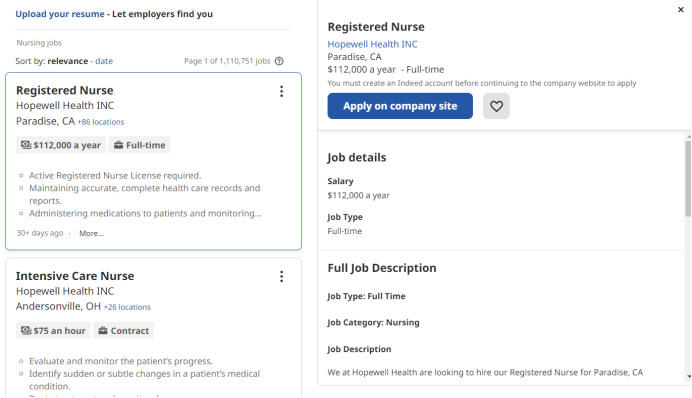Expand +86 locations for Registered Nurse
The width and height of the screenshot is (692, 398).
[x=101, y=122]
